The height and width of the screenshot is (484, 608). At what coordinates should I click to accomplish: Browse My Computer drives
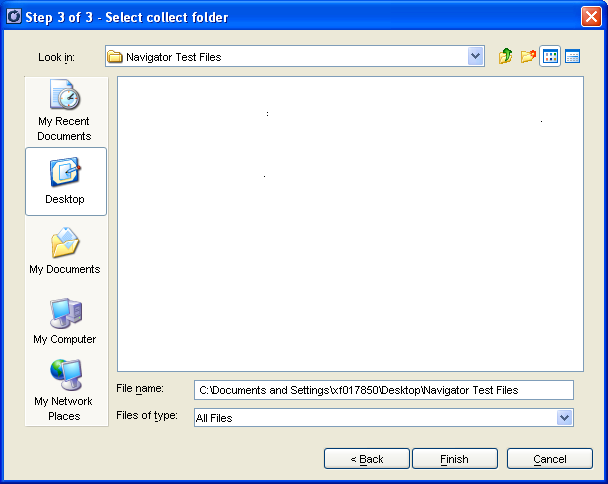(65, 321)
